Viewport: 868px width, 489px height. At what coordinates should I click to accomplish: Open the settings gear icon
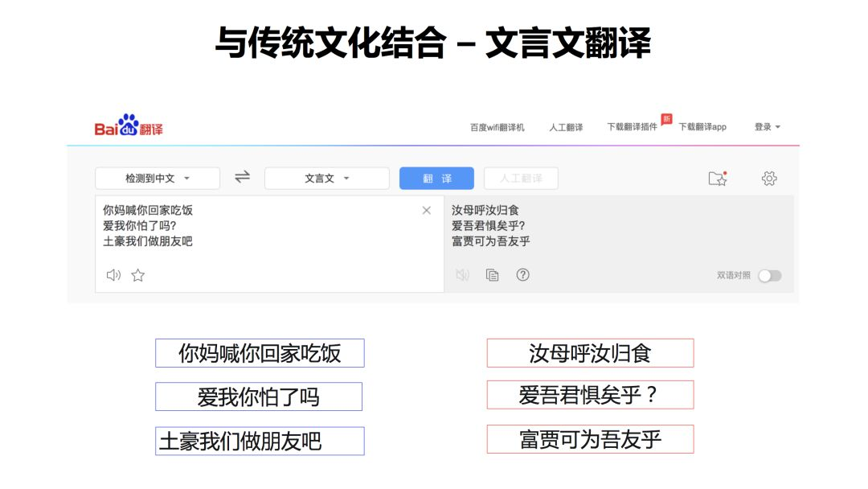point(769,179)
